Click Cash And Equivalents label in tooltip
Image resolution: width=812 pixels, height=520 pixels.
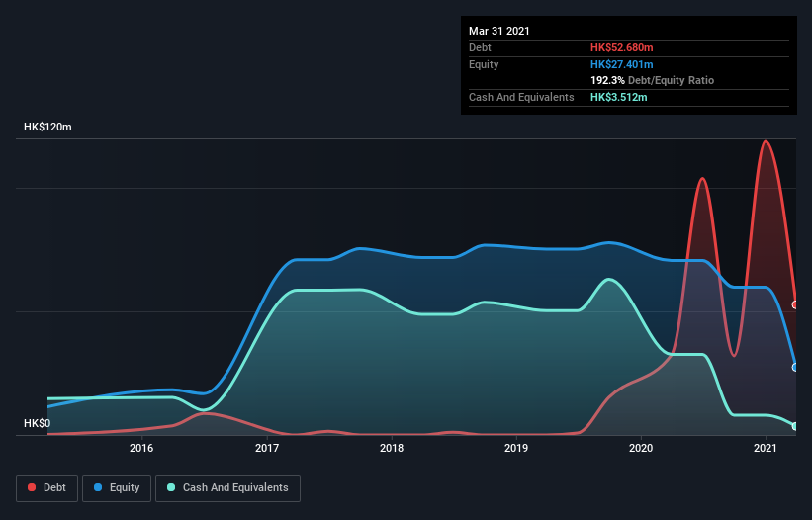(521, 97)
